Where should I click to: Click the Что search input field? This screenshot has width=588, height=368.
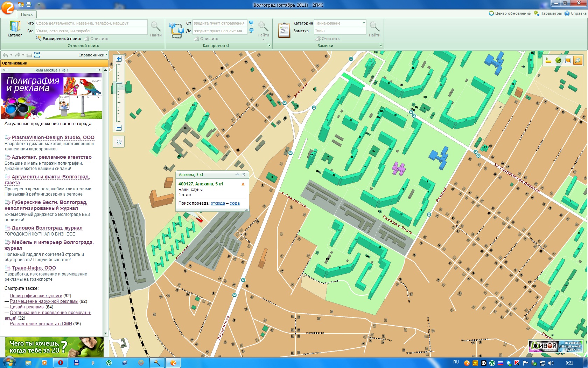point(91,23)
